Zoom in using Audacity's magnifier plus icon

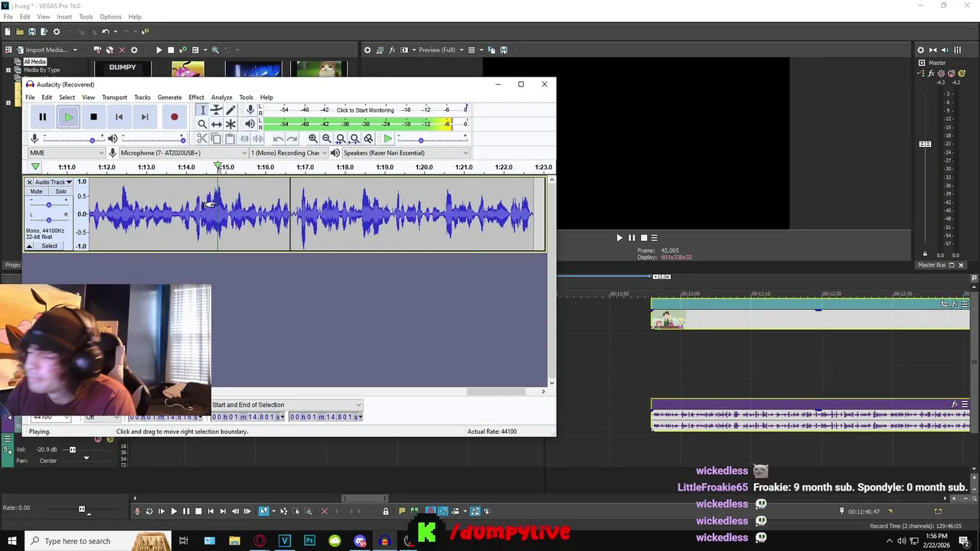(313, 139)
